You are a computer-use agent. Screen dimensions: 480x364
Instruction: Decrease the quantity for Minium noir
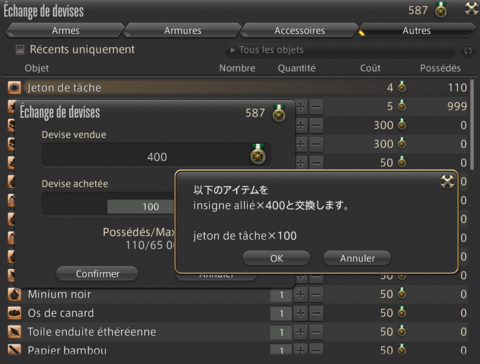pos(316,294)
